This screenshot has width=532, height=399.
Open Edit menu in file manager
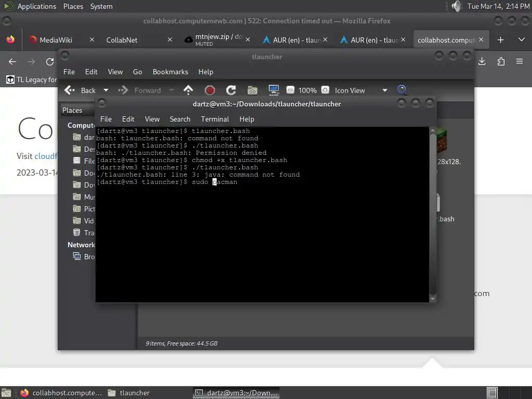[x=91, y=72]
